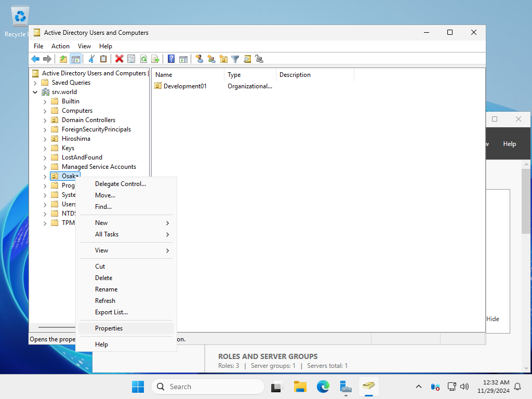Collapse the srv.world domain node
This screenshot has width=532, height=399.
pyautogui.click(x=35, y=92)
